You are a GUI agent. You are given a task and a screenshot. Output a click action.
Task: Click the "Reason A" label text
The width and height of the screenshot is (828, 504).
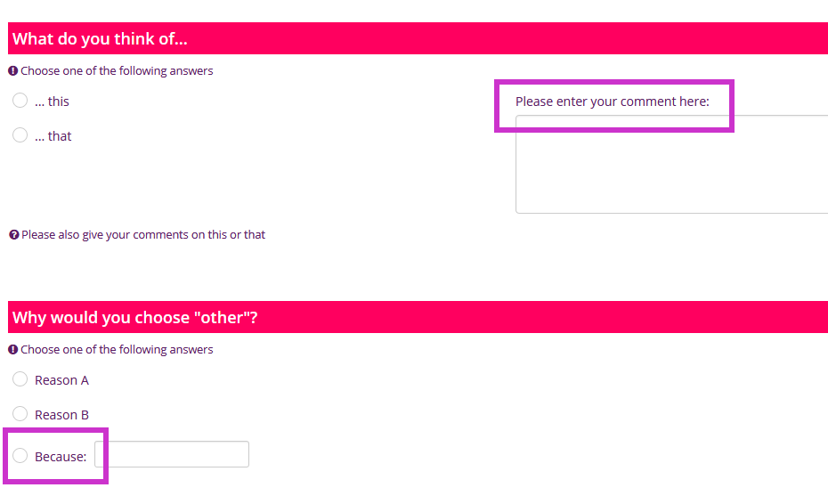tap(61, 380)
